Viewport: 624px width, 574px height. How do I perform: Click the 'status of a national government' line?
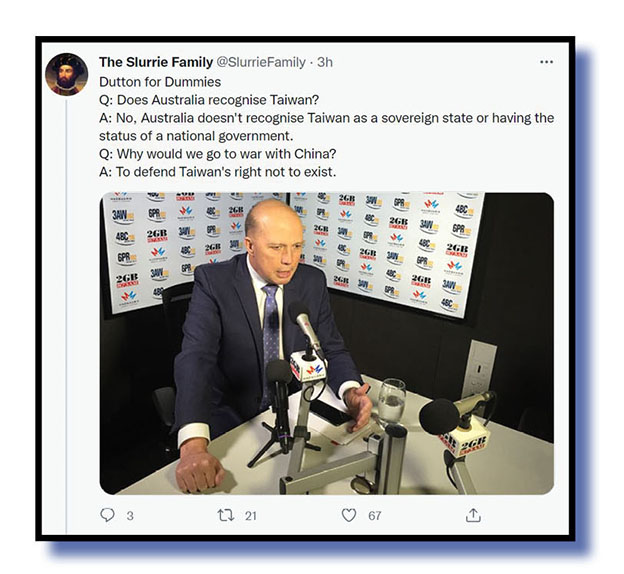[196, 136]
